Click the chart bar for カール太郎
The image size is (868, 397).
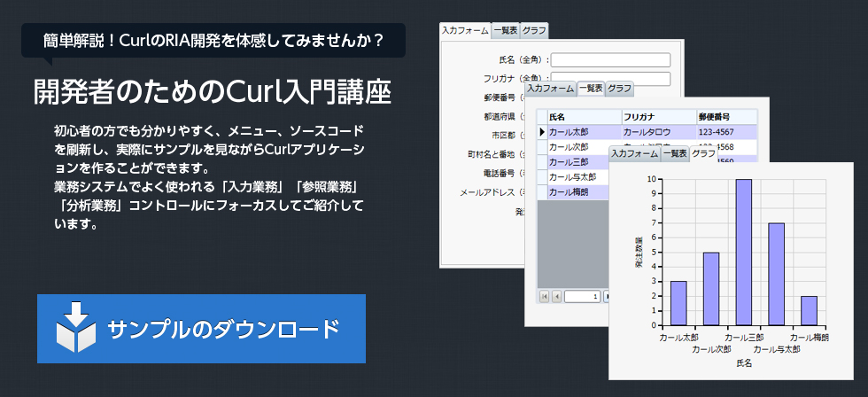pos(678,303)
